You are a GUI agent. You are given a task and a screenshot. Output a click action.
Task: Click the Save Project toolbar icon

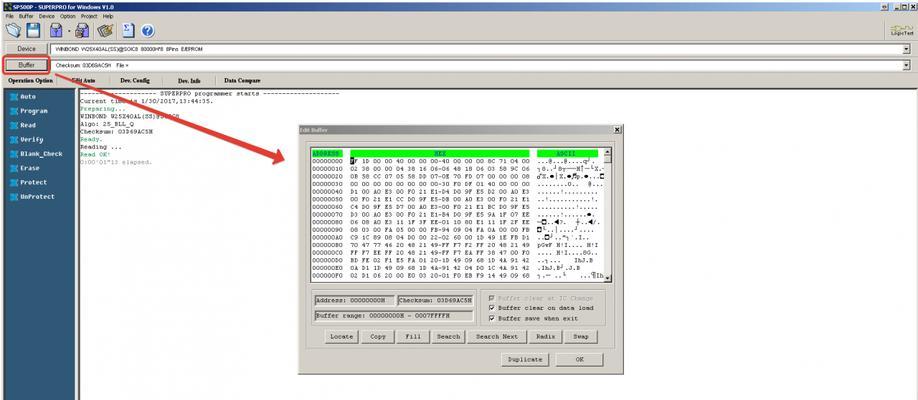click(x=83, y=30)
